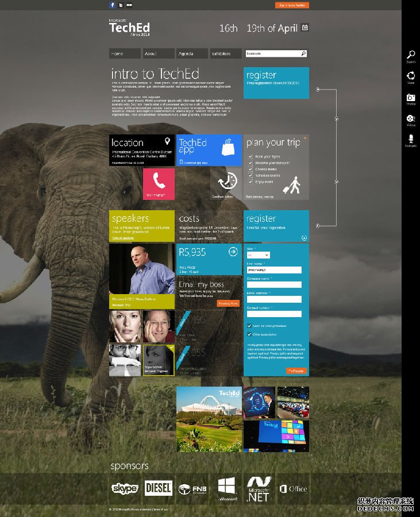
Task: Open the yellow-bordered selected speaker thumbnail
Action: tap(159, 360)
